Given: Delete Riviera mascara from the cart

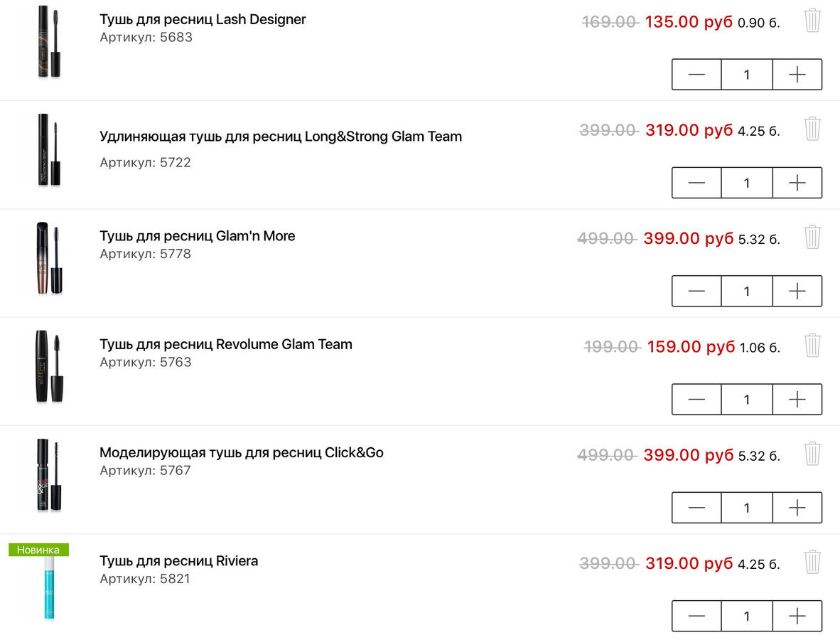Looking at the screenshot, I should (x=812, y=562).
